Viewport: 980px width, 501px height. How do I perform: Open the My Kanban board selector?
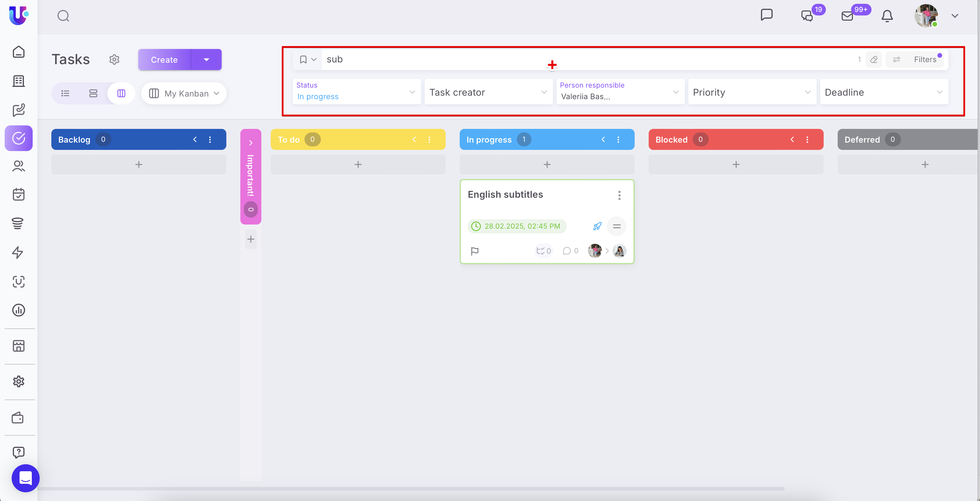(184, 94)
